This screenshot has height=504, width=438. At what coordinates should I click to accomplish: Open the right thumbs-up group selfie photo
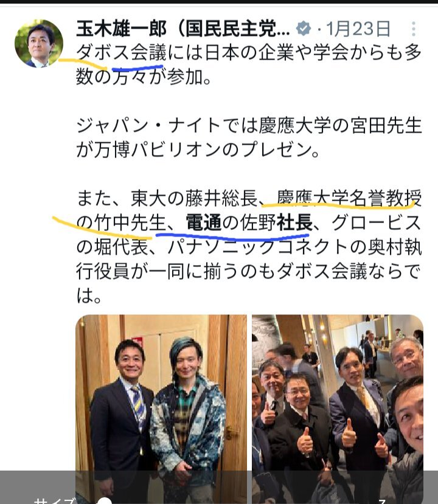[x=338, y=409]
